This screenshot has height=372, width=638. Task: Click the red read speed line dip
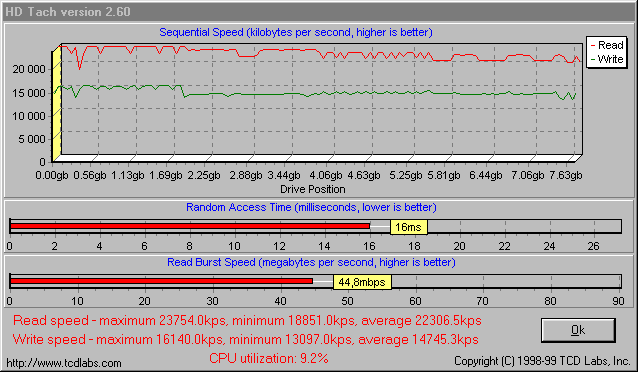pos(80,64)
